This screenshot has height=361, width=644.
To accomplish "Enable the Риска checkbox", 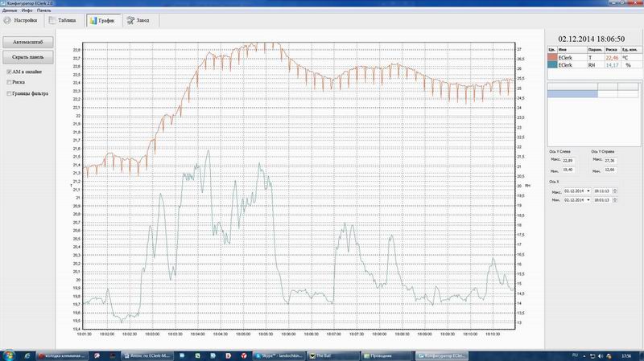I will pyautogui.click(x=8, y=82).
